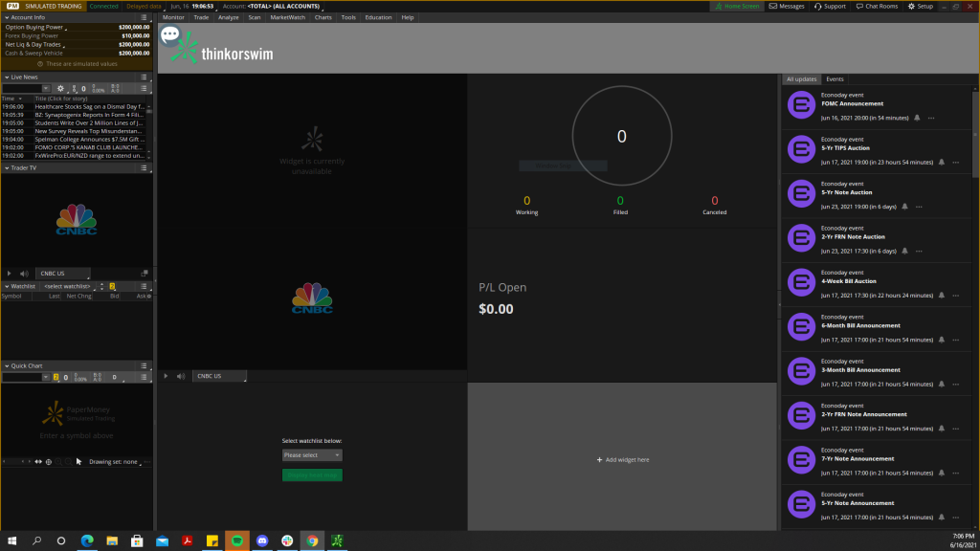Mute the Trader TV sidebar audio

(24, 274)
